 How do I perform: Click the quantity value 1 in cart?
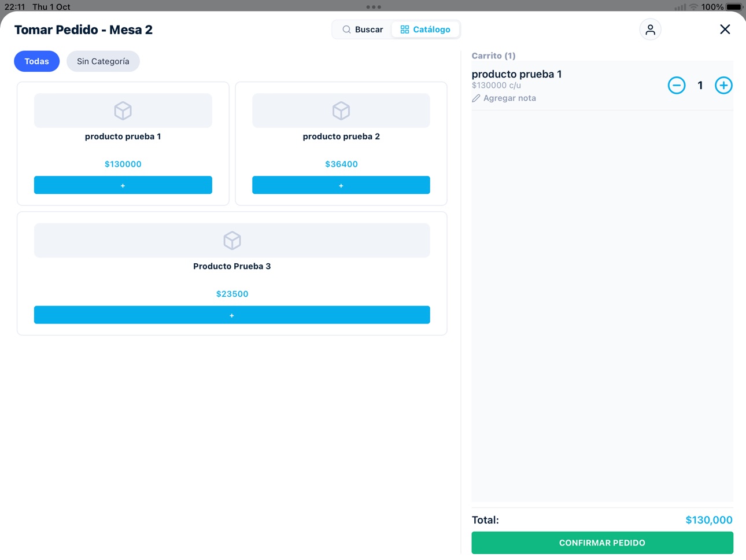pyautogui.click(x=700, y=86)
